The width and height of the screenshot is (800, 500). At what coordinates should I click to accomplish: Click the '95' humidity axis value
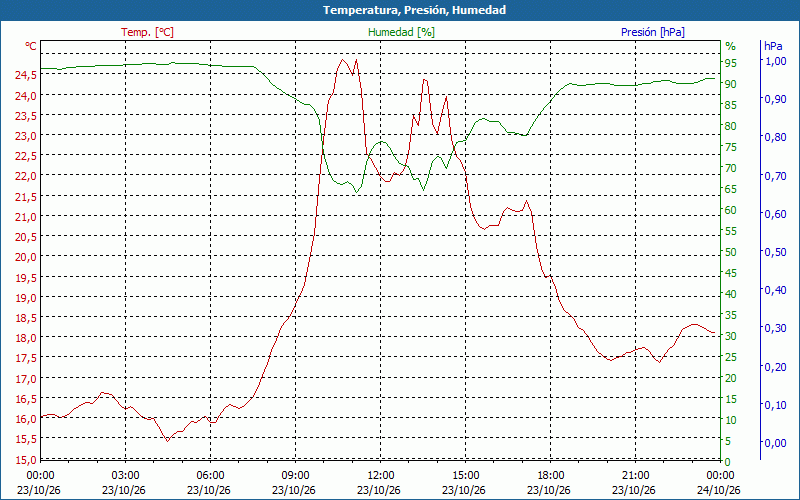click(x=731, y=63)
